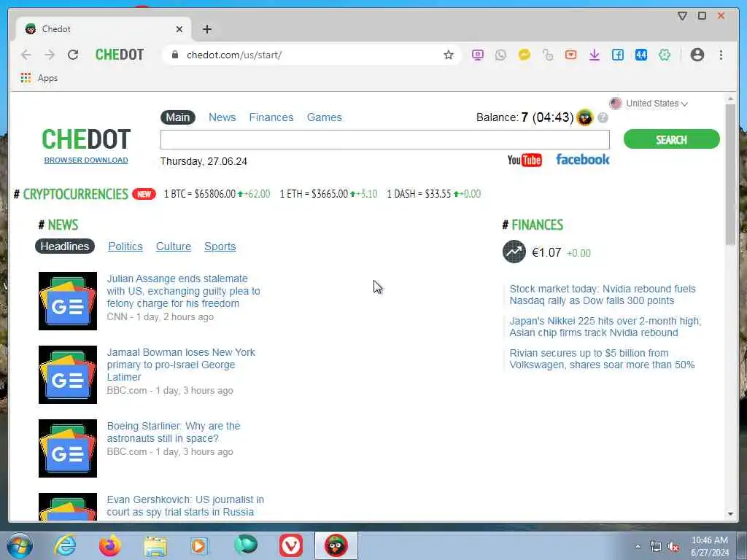
Task: Click the scrollbar down arrow
Action: pos(730,514)
